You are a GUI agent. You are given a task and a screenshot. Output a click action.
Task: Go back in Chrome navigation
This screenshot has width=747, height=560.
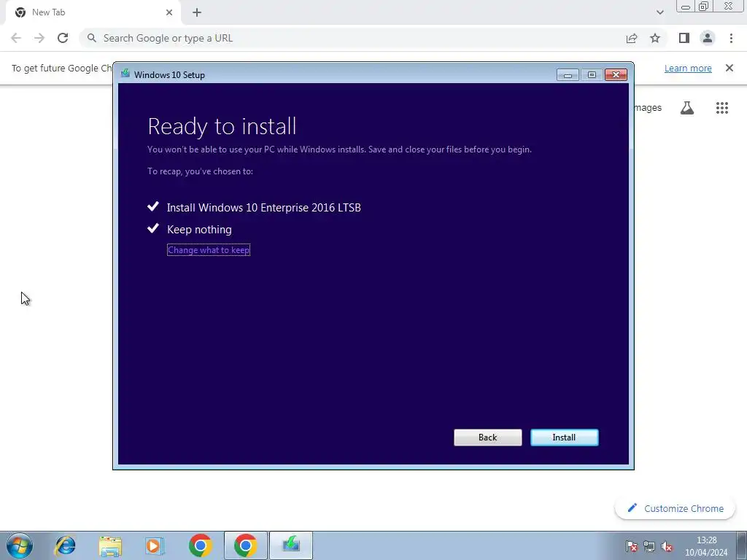(16, 38)
